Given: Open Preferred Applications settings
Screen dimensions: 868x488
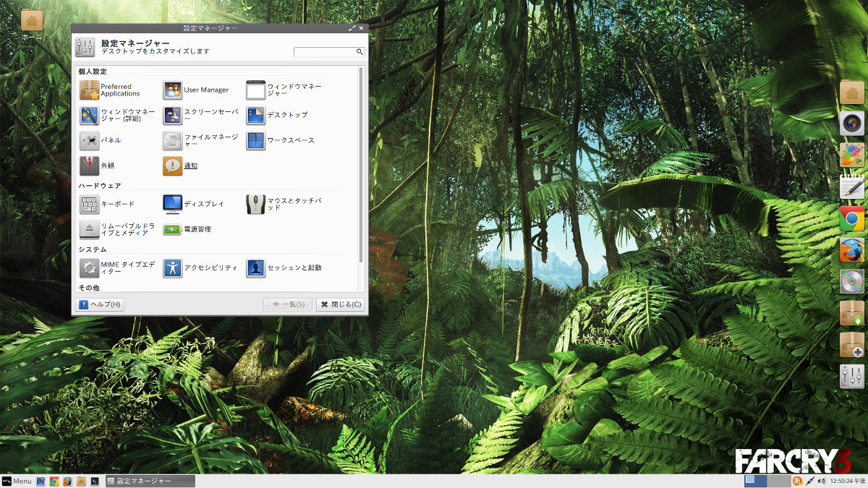Looking at the screenshot, I should 111,90.
